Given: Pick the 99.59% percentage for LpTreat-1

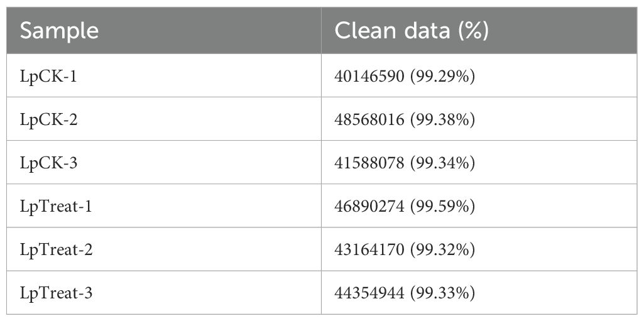Looking at the screenshot, I should [443, 206].
